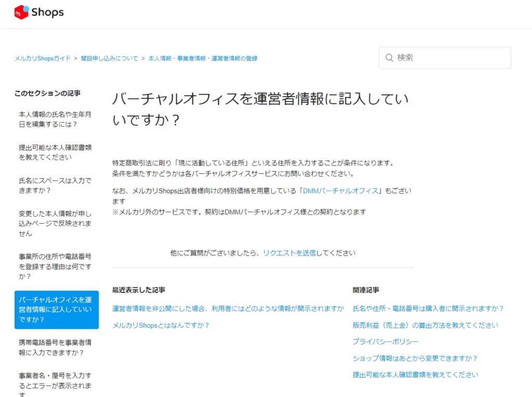Open sidebar article 提出可能な本人確認書類を教えてください
Viewport: 532px width, 397px height.
[x=55, y=152]
